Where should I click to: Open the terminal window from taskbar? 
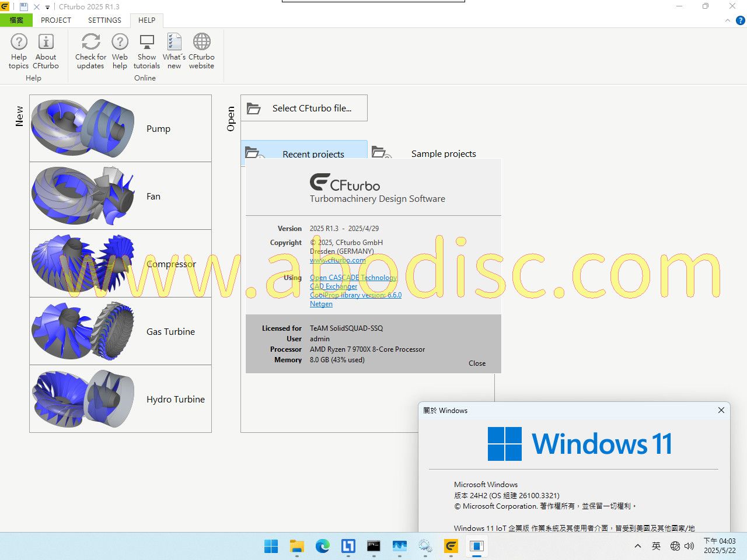[x=374, y=546]
